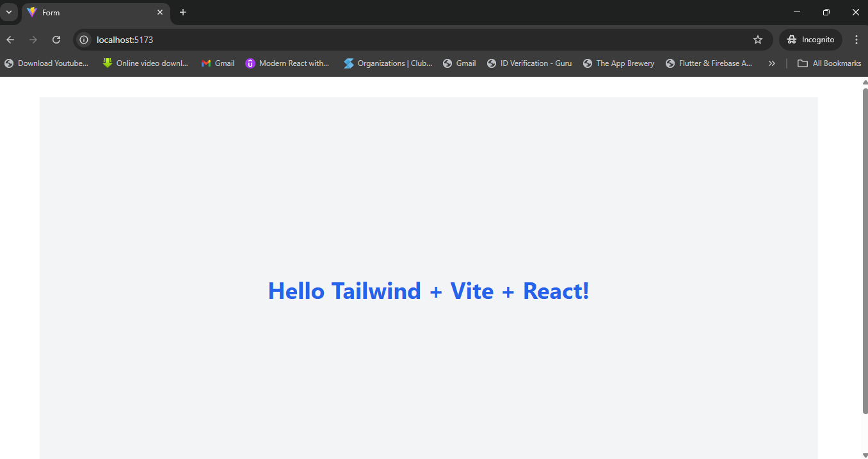This screenshot has height=459, width=868.
Task: Expand hidden bookmarks with double chevron
Action: click(772, 63)
